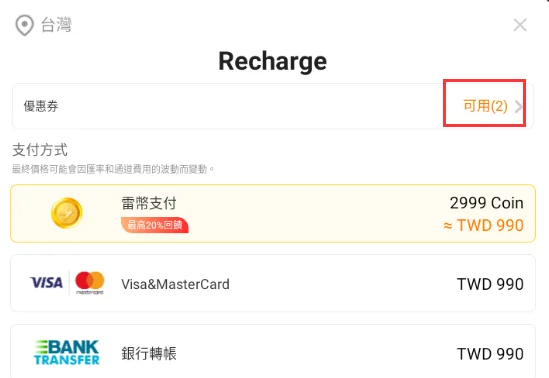
Task: Click the Recharge title heading
Action: [x=273, y=61]
